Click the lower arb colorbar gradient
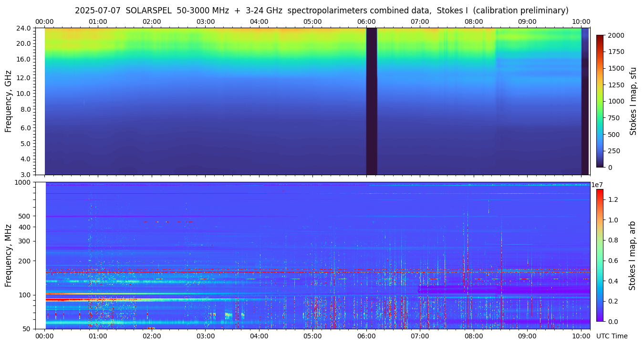This screenshot has height=346, width=644. 600,255
